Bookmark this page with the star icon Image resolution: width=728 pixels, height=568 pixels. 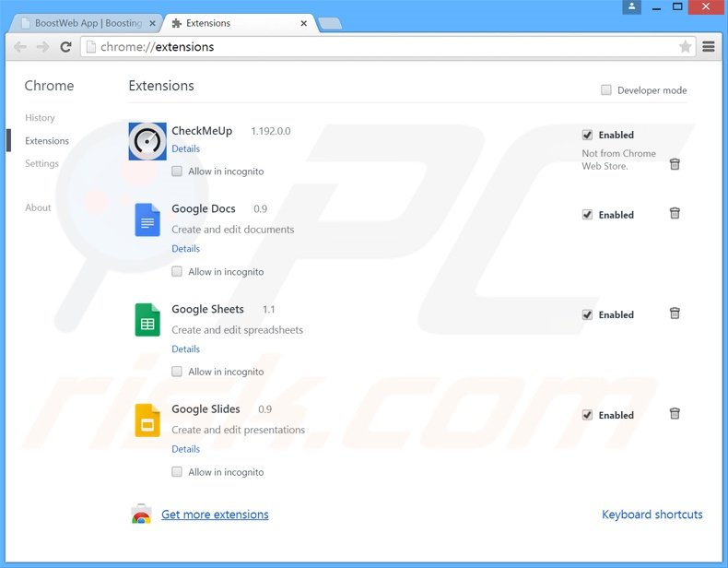pyautogui.click(x=685, y=47)
